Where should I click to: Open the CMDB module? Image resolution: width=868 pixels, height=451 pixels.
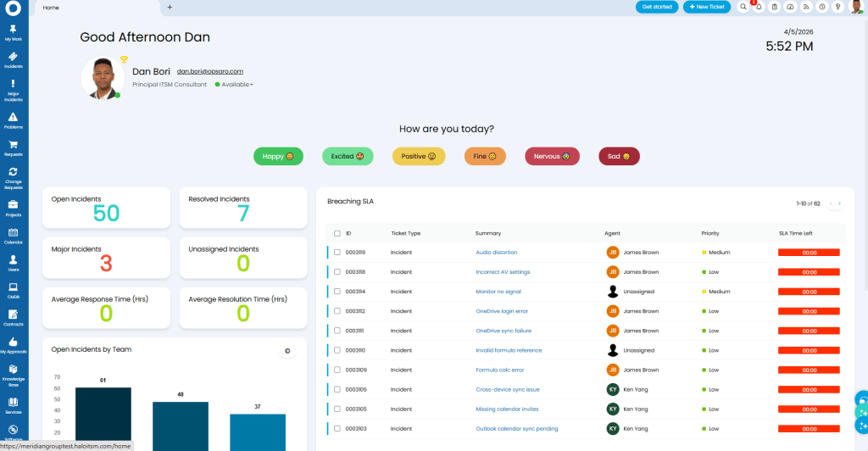13,292
